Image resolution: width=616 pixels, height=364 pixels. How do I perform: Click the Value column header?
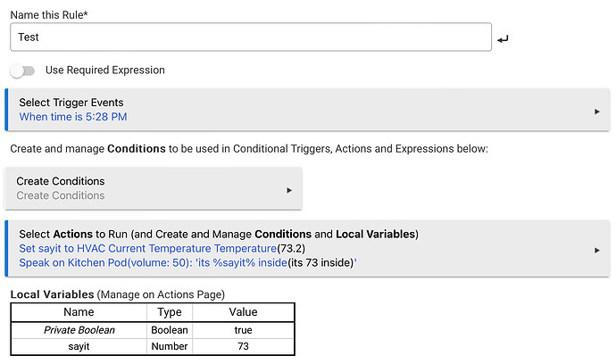(x=243, y=312)
